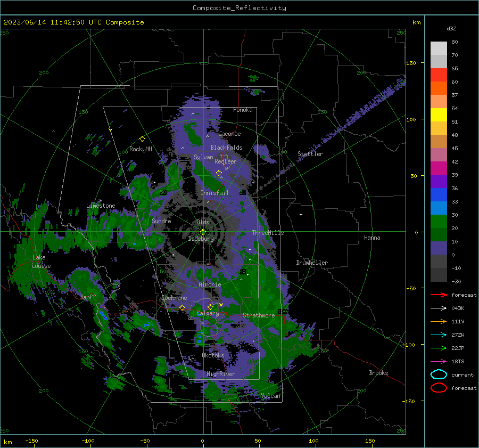Click the red forecast arrow in legend

439,295
